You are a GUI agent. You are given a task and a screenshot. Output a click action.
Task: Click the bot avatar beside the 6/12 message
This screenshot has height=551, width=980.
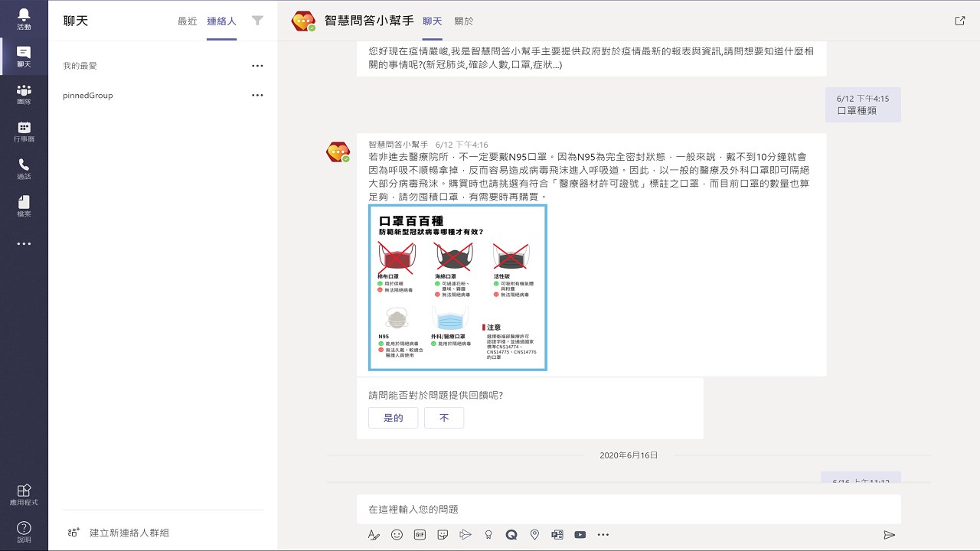(338, 152)
